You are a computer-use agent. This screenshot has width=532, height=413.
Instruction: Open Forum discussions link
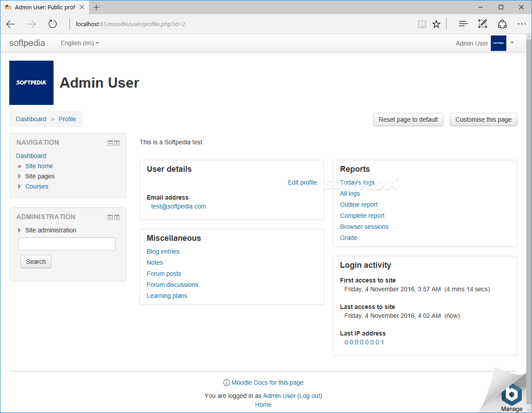tap(173, 285)
